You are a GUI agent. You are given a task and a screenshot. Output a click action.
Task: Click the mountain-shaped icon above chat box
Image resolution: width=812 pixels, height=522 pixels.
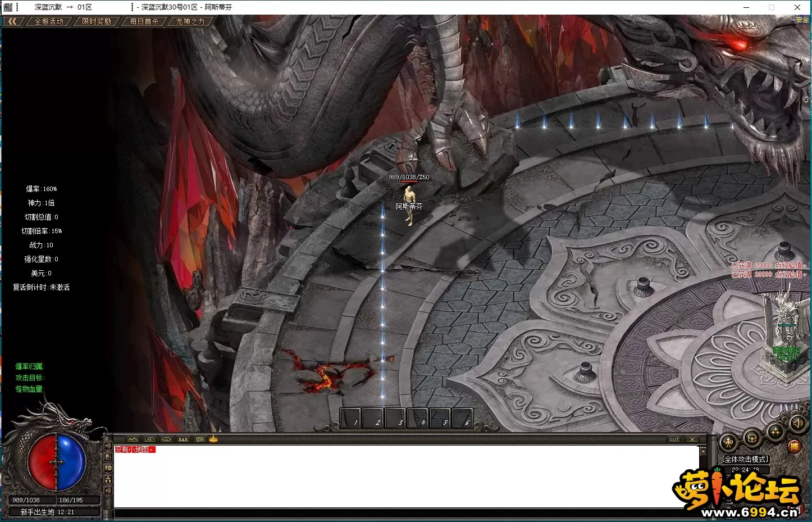[x=133, y=439]
